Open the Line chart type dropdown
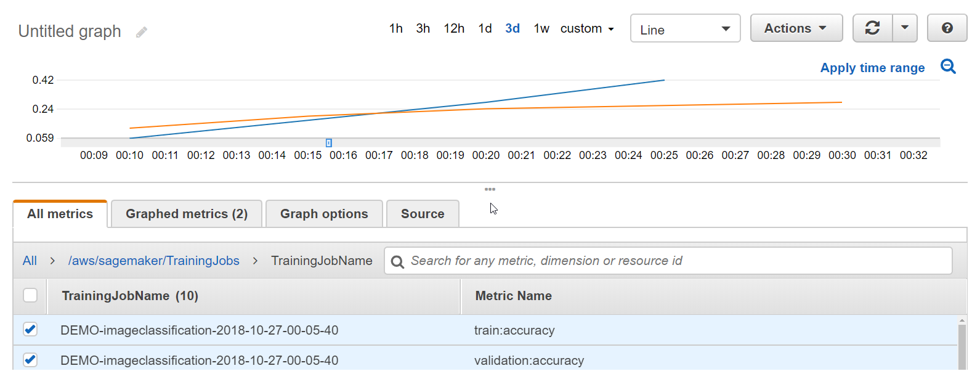Screen dimensions: 980x387 click(x=685, y=29)
